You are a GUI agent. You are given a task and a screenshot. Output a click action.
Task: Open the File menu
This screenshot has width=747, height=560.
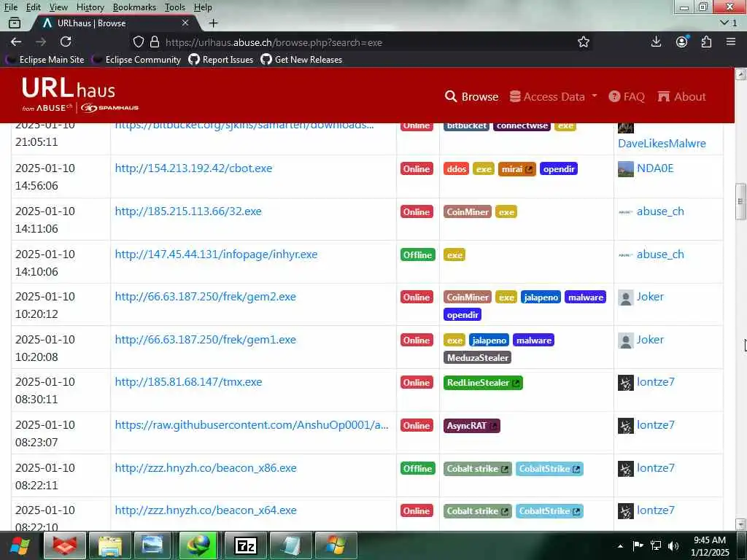(10, 7)
